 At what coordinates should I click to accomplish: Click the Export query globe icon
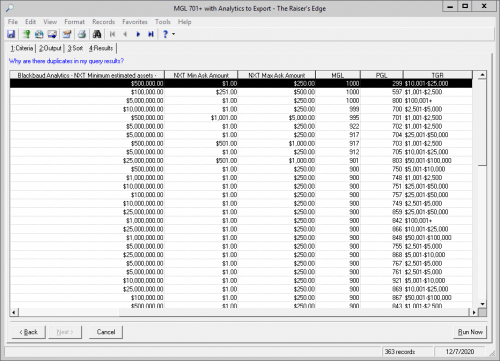[39, 34]
